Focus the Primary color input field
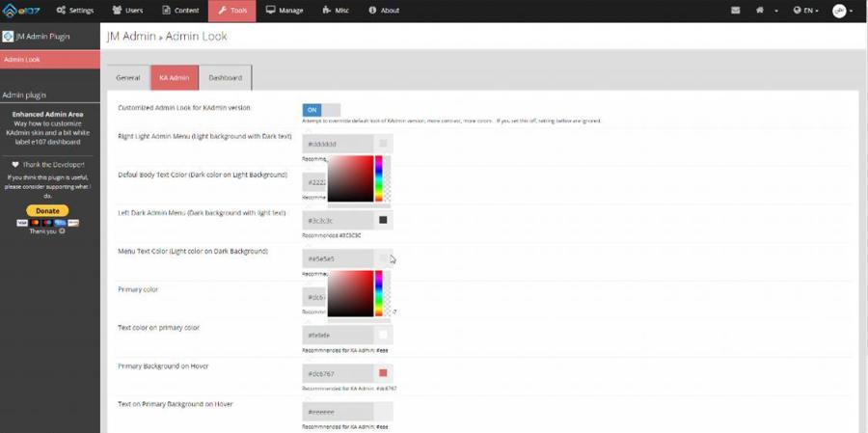This screenshot has width=868, height=433. 314,297
